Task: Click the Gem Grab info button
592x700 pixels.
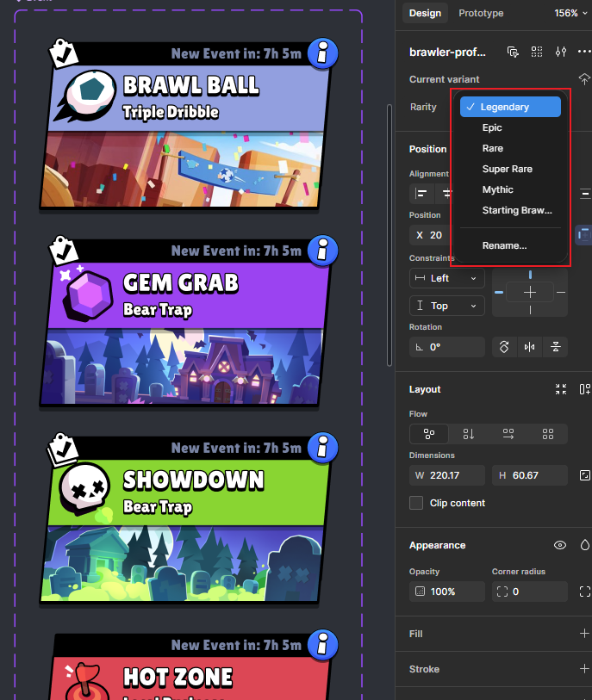Action: pos(322,251)
